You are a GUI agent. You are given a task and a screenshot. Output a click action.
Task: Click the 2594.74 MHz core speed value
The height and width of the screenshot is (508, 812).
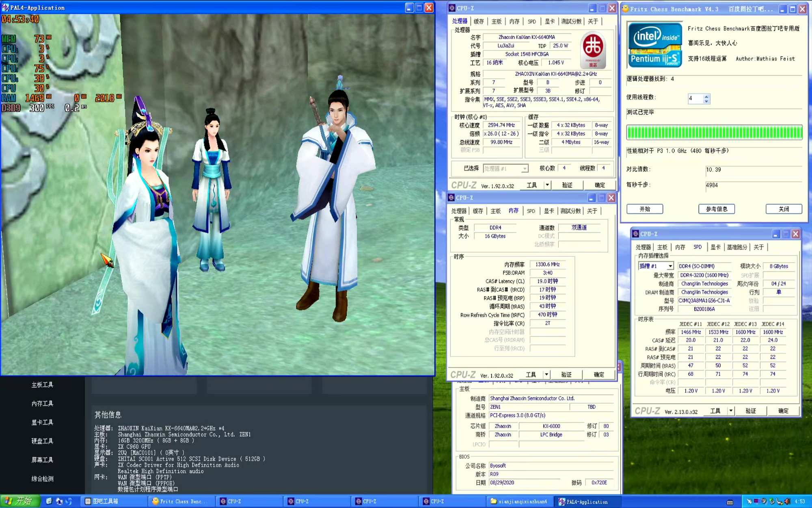pyautogui.click(x=501, y=125)
